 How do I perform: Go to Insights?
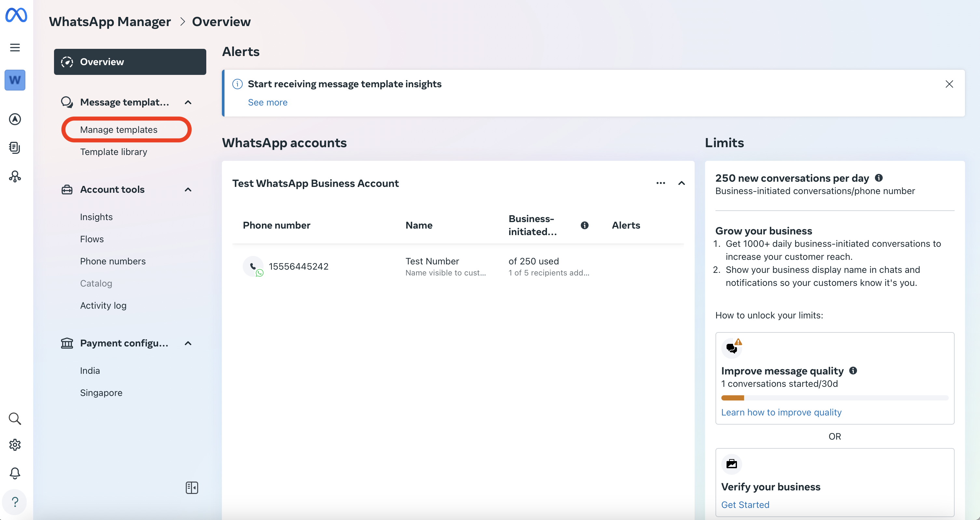coord(96,217)
